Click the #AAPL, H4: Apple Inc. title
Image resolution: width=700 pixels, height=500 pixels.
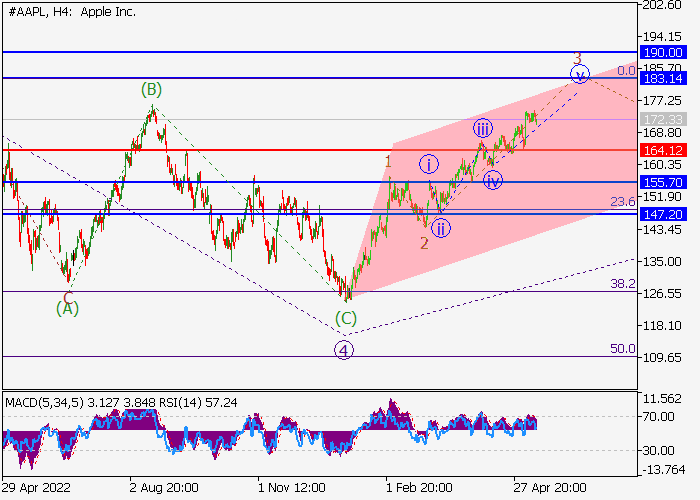[72, 12]
